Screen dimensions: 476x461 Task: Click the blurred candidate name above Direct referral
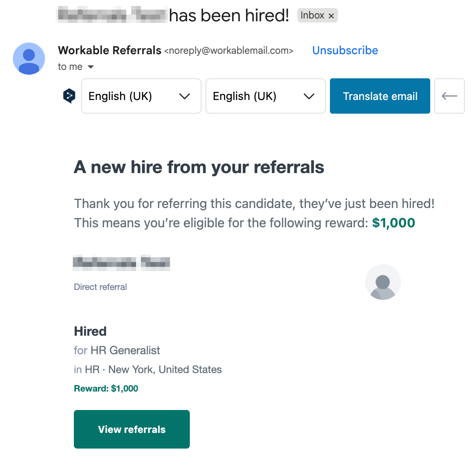(x=121, y=263)
